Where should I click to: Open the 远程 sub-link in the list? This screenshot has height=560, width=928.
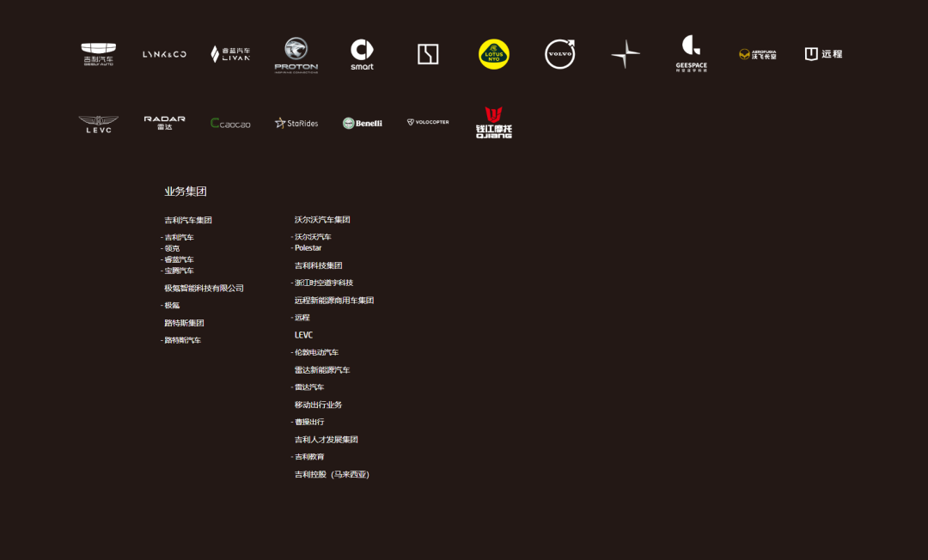302,318
